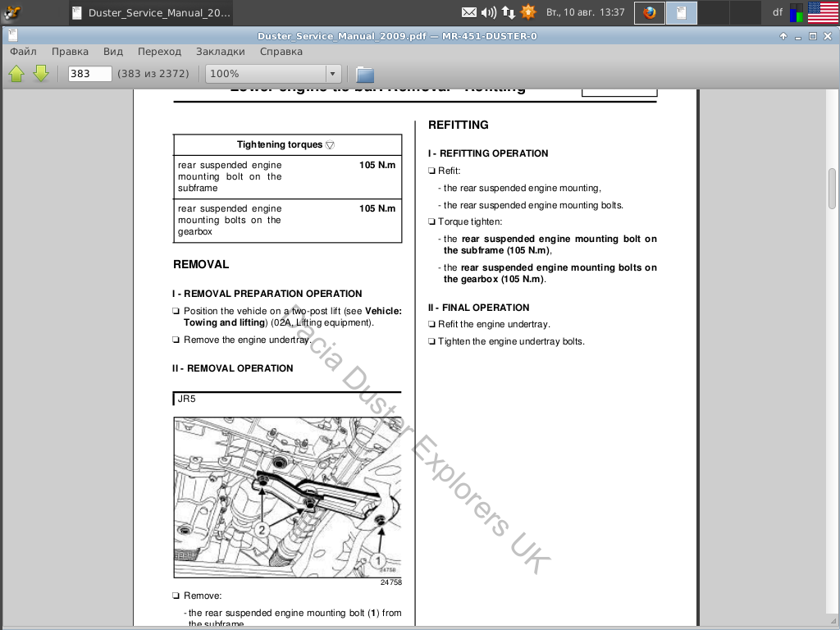Viewport: 840px width, 630px height.
Task: Click 'II - FINAL OPERATION' heading
Action: point(478,308)
